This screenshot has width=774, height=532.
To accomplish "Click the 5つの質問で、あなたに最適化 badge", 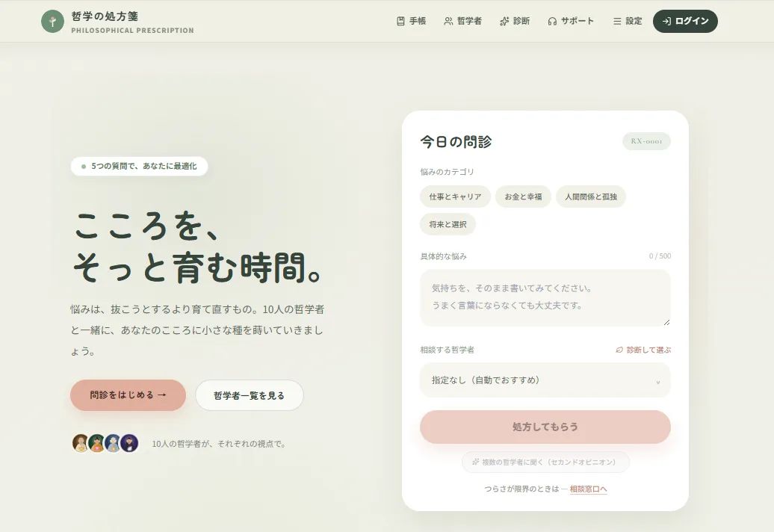I will (139, 167).
